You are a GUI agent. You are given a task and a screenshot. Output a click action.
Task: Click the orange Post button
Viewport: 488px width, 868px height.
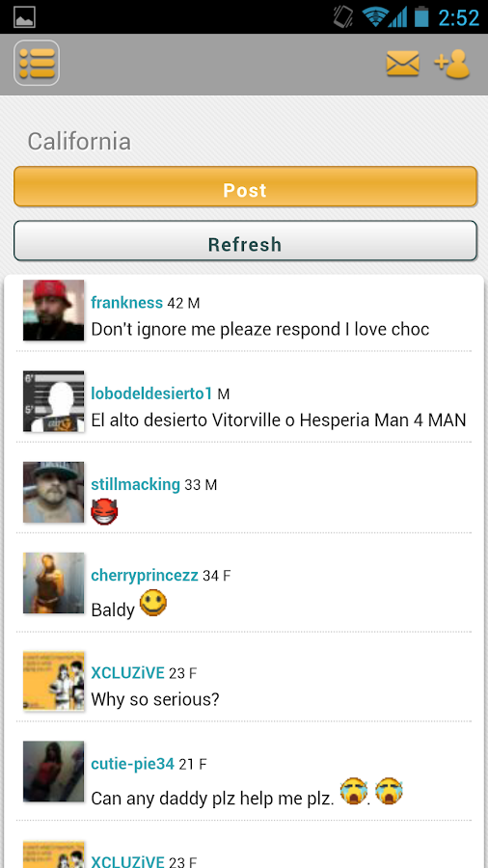point(245,186)
